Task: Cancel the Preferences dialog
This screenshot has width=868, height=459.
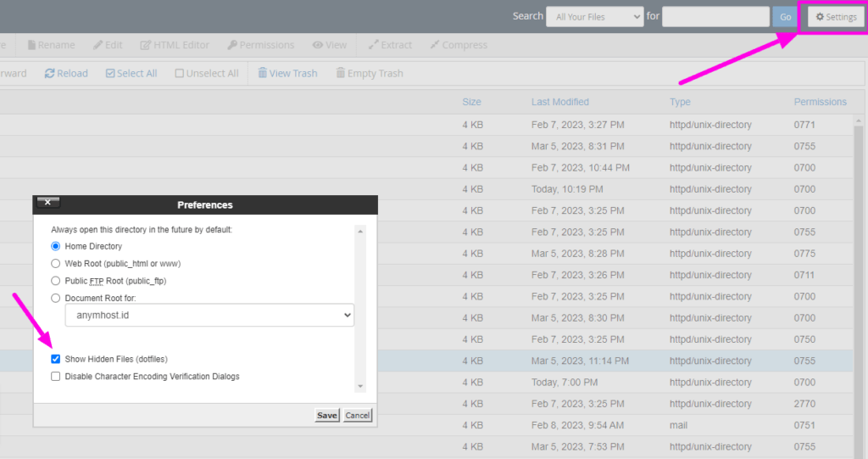Action: pyautogui.click(x=358, y=415)
